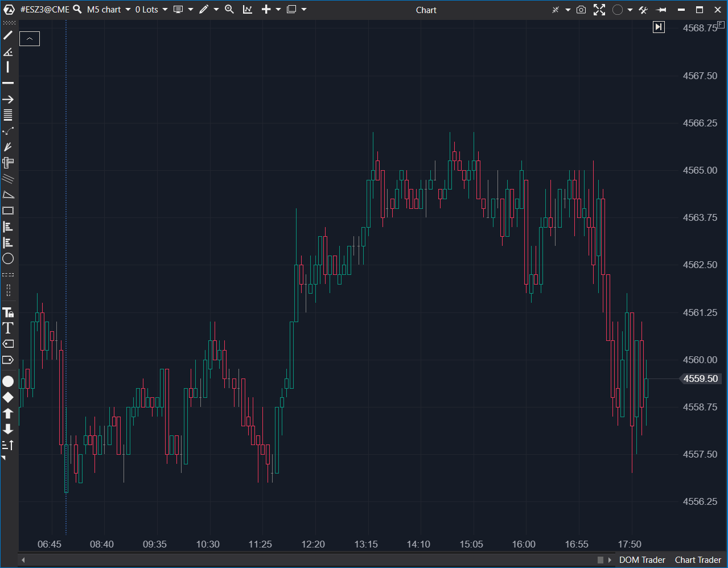728x568 pixels.
Task: Expand the crosshair sync dropdown arrow
Action: coord(568,10)
